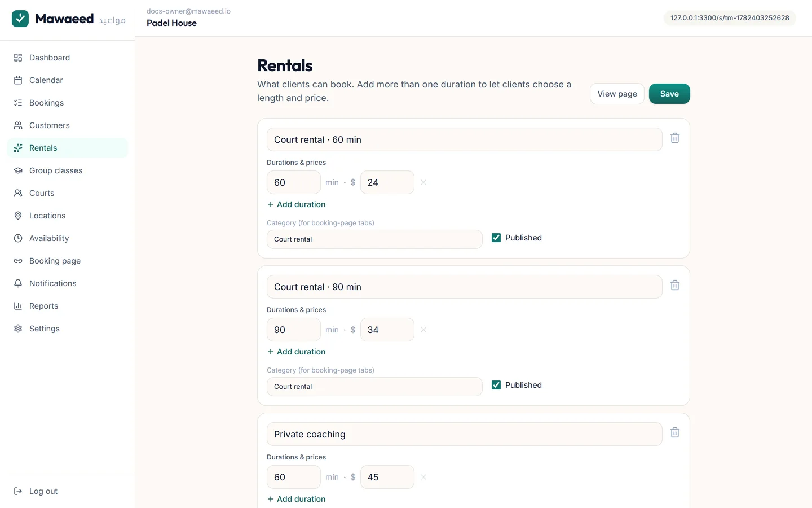Click the Group classes graduation cap icon
The image size is (812, 508).
[18, 170]
